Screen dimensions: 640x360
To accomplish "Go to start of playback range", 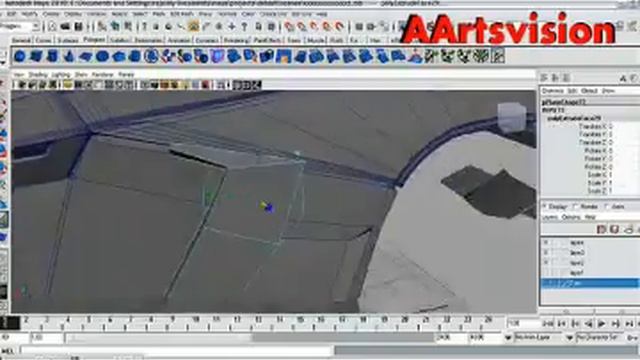I will (548, 324).
